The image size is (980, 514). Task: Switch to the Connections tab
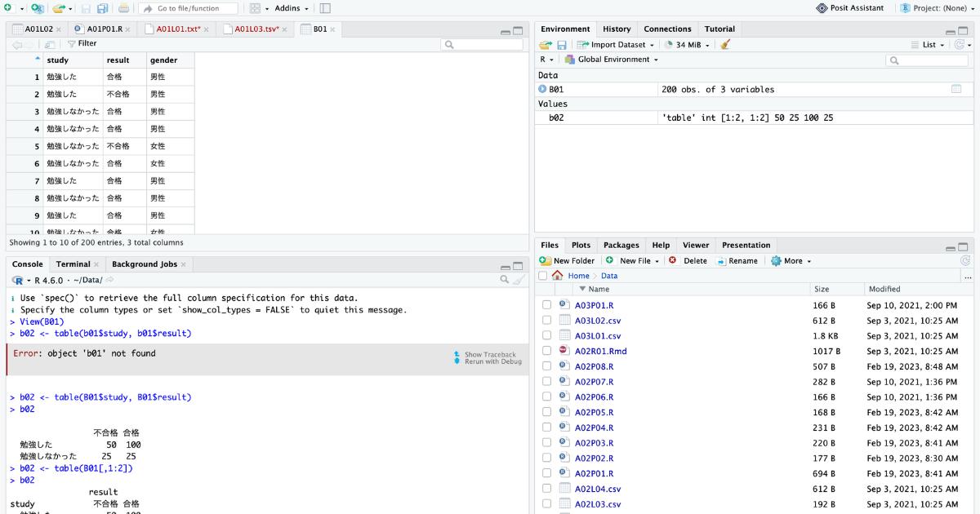tap(667, 29)
